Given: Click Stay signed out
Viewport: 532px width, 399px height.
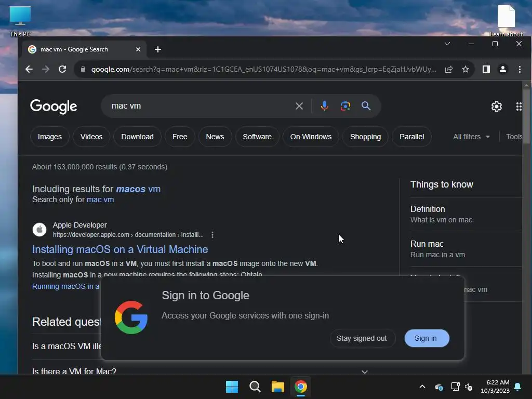Looking at the screenshot, I should pyautogui.click(x=362, y=338).
